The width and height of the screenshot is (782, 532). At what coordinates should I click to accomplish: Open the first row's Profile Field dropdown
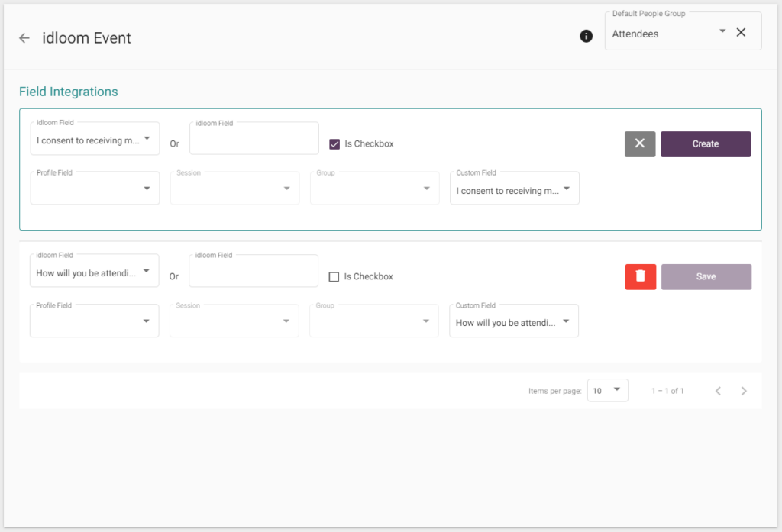click(95, 189)
